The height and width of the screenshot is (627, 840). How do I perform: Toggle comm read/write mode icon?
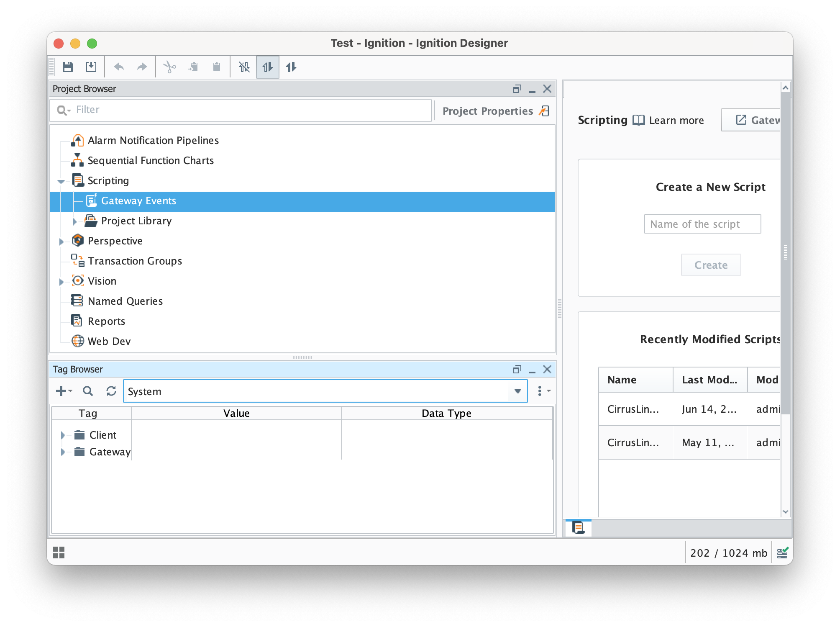tap(291, 67)
